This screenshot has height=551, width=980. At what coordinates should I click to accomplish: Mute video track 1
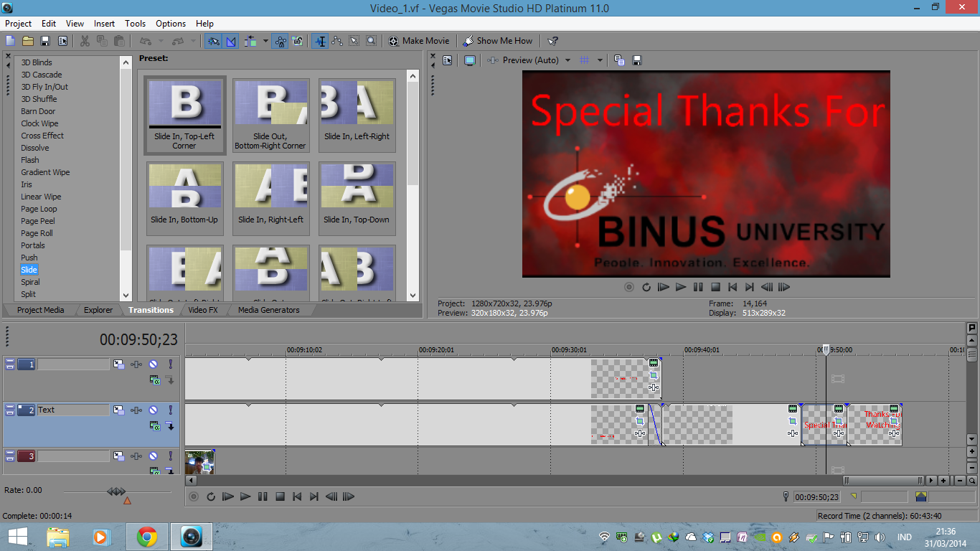[x=153, y=364]
